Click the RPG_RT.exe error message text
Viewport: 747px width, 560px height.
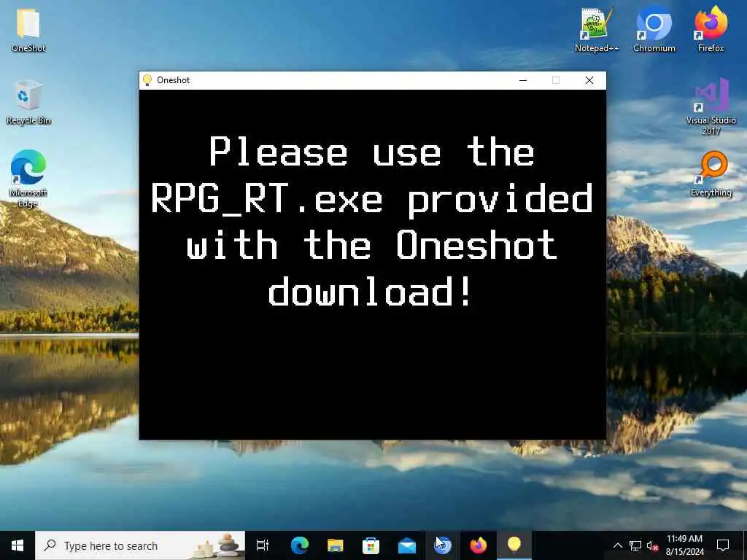tap(372, 222)
